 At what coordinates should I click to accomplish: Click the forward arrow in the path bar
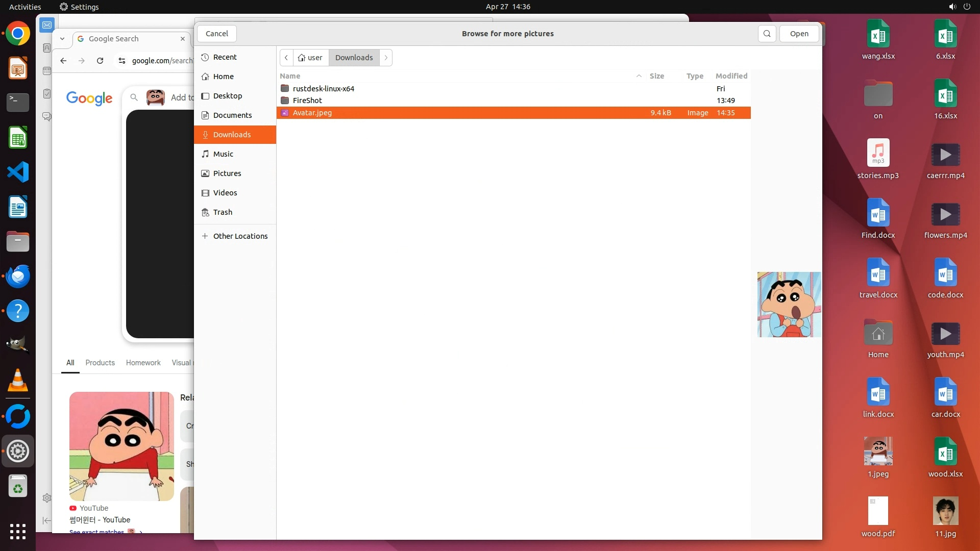point(386,58)
